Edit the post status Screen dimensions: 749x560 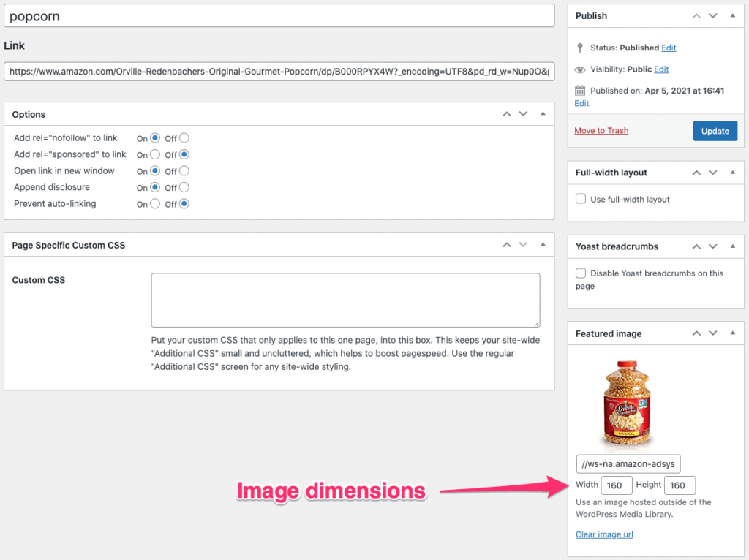coord(669,48)
